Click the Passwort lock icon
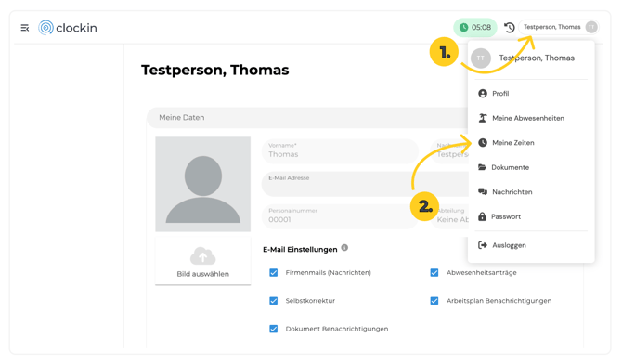The width and height of the screenshot is (622, 364). click(482, 216)
